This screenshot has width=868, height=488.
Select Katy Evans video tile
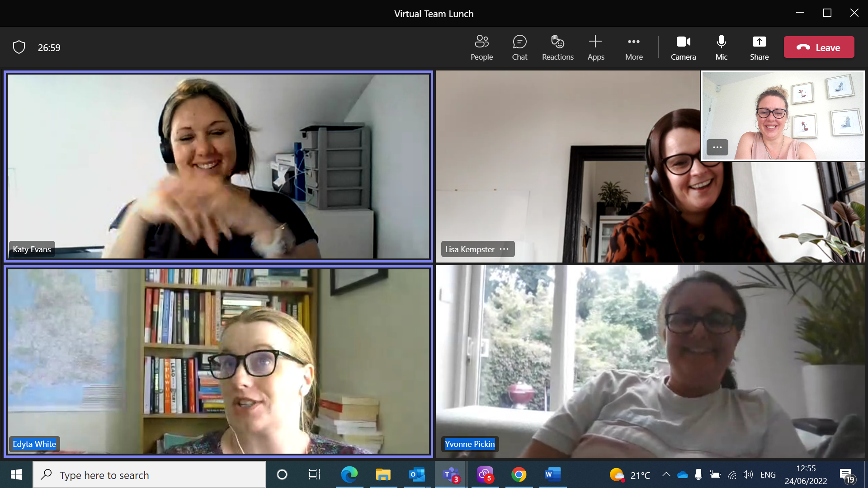click(x=218, y=166)
